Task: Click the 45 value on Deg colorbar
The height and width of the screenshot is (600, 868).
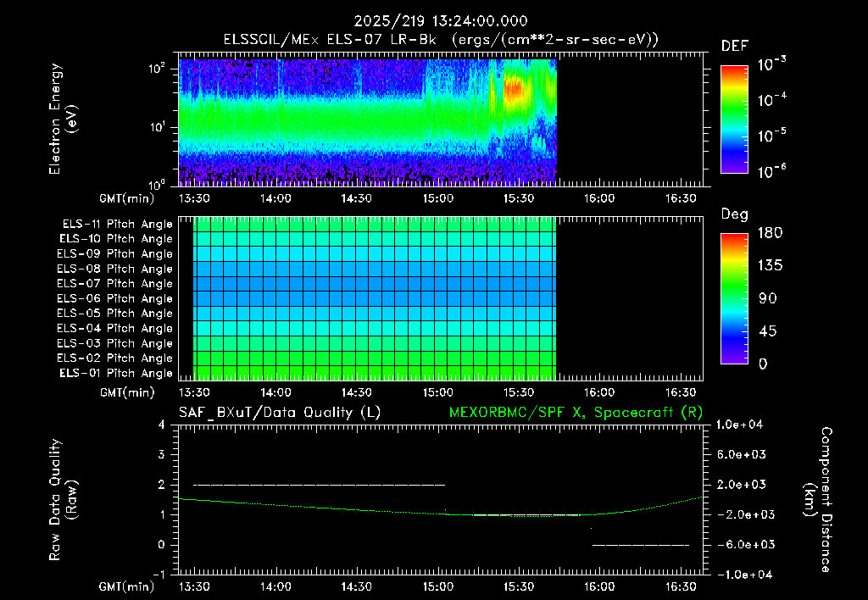Action: pyautogui.click(x=768, y=331)
